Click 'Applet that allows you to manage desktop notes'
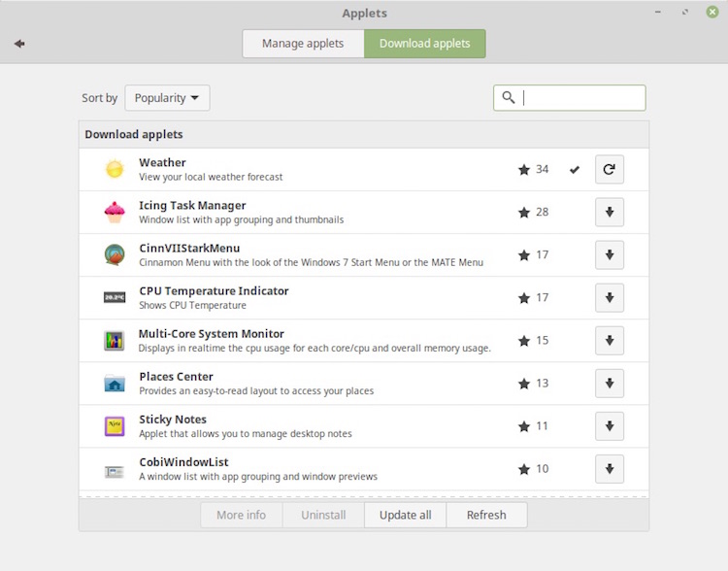728x571 pixels. pos(246,434)
